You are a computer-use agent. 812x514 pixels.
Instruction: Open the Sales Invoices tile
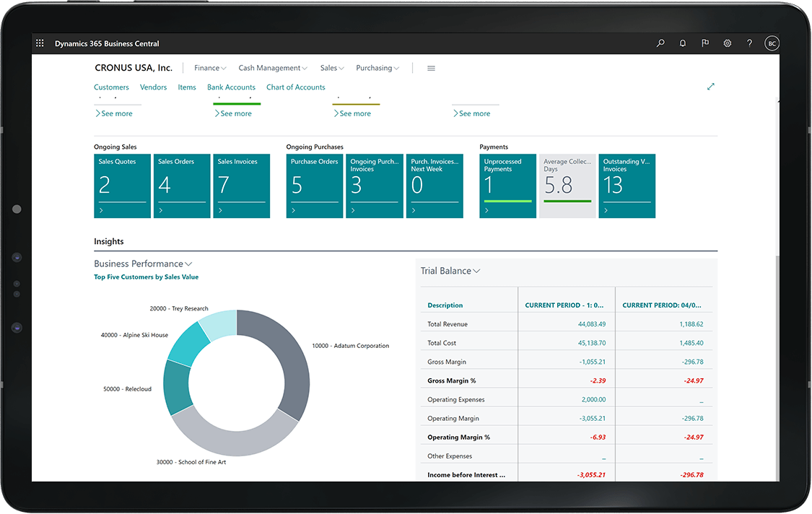coord(242,186)
